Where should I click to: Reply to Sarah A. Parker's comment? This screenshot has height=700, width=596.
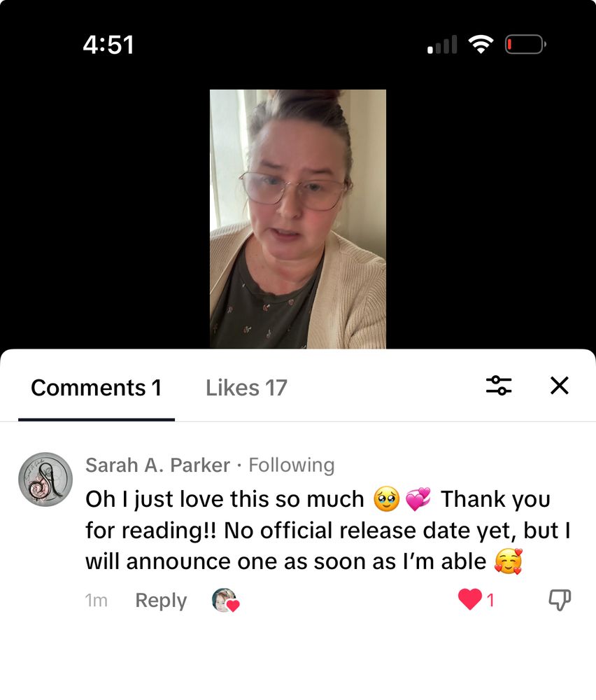(x=161, y=601)
